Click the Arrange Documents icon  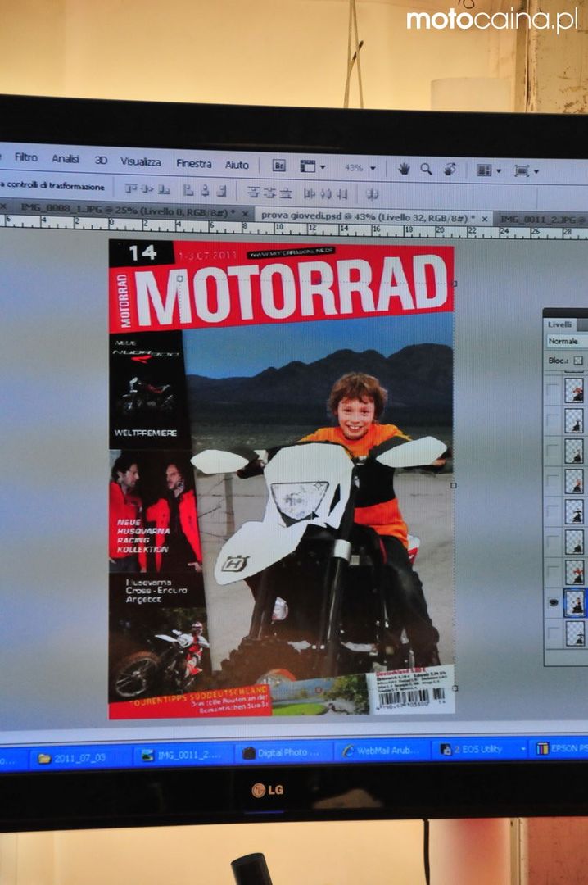pos(484,170)
